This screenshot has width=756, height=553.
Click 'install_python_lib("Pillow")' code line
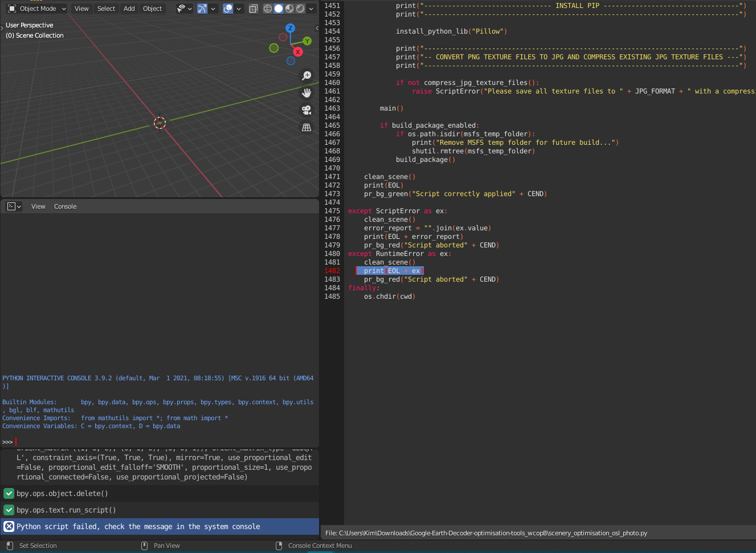coord(451,31)
